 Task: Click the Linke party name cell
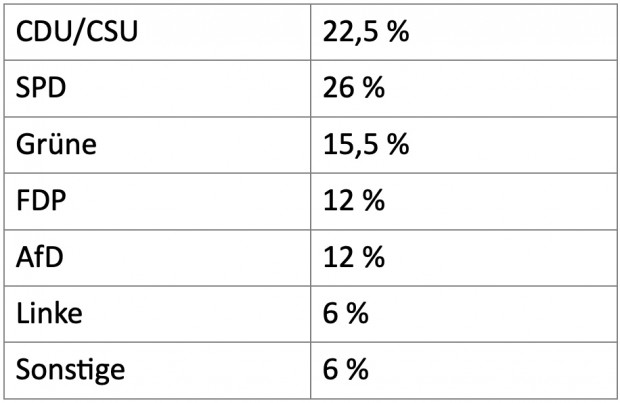tap(157, 314)
